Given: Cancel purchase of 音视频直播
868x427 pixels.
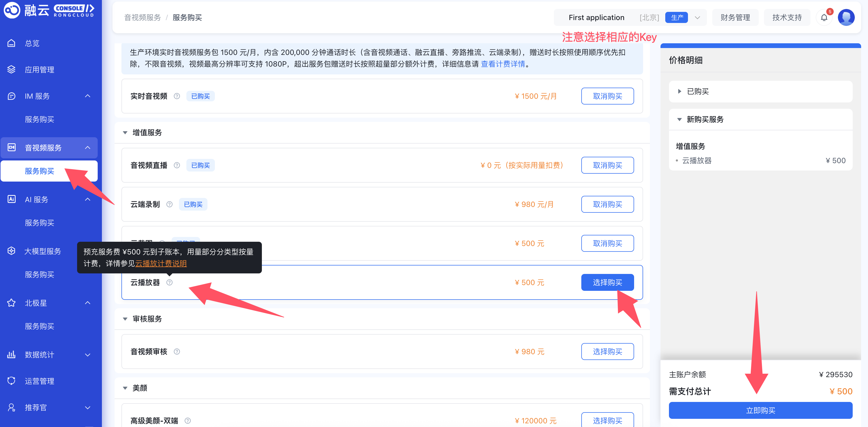Looking at the screenshot, I should click(x=607, y=165).
